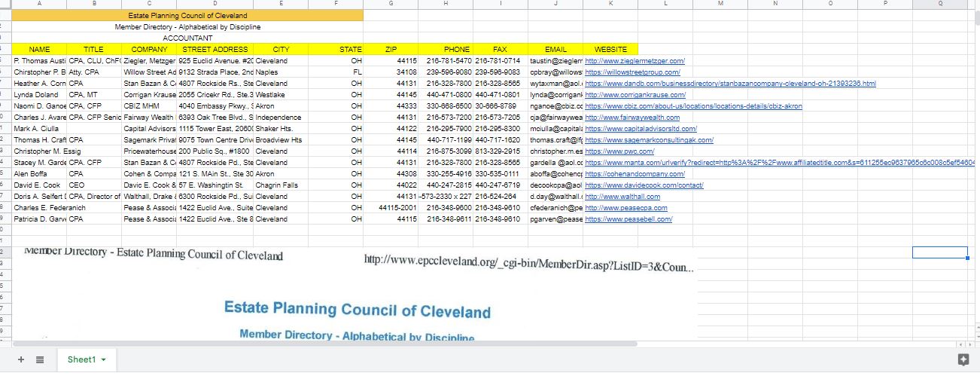Select the 'CEO' title cell
The image size is (980, 376).
coord(94,185)
